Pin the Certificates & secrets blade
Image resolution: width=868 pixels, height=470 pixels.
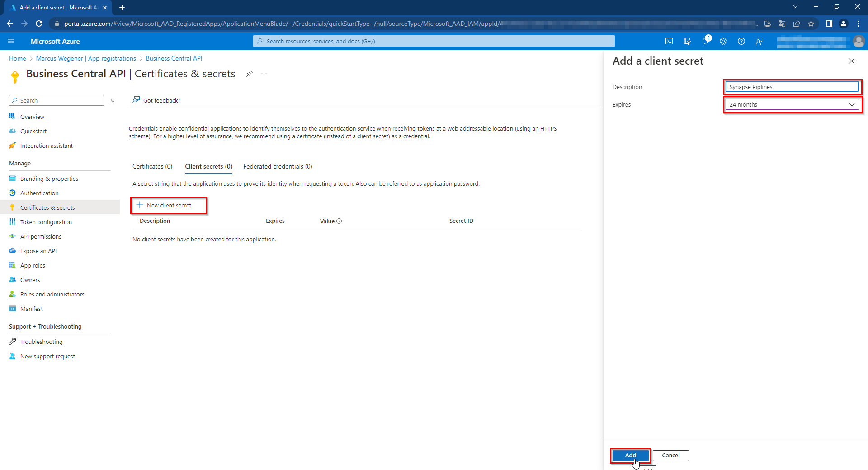(x=250, y=74)
